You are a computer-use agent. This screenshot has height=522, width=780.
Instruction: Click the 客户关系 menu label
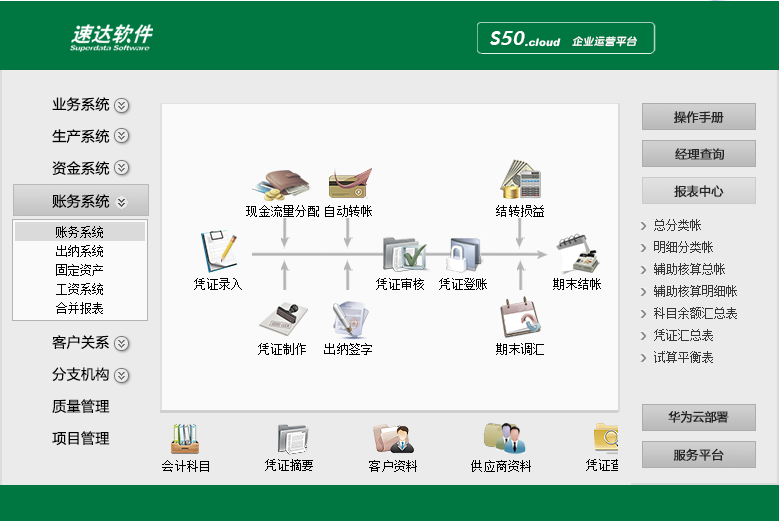pyautogui.click(x=81, y=342)
